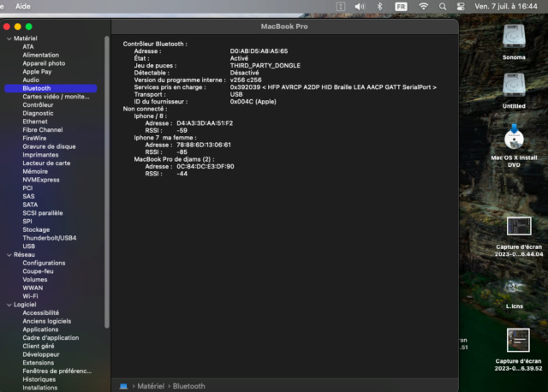This screenshot has height=392, width=548.
Task: Select Lecteur de carte item
Action: (x=46, y=163)
